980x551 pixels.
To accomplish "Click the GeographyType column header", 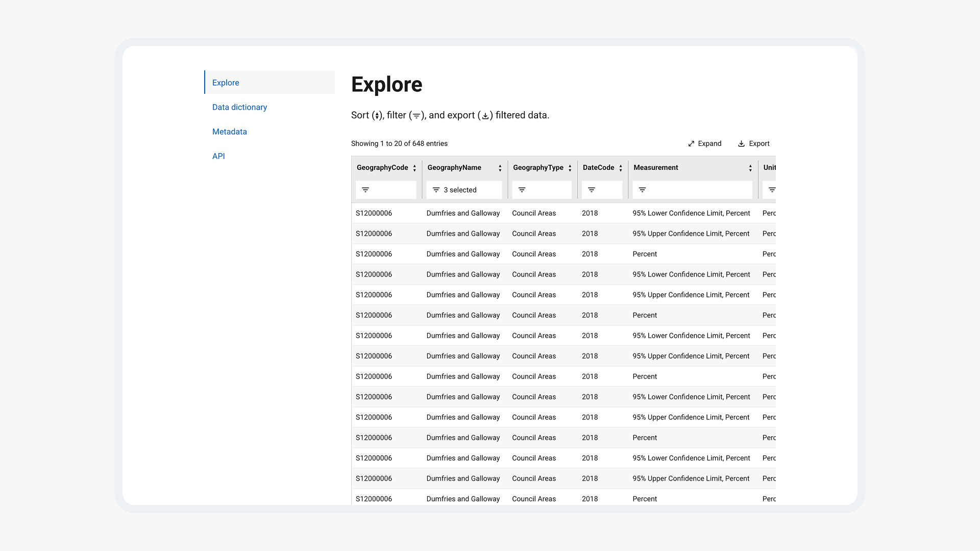I will [538, 167].
